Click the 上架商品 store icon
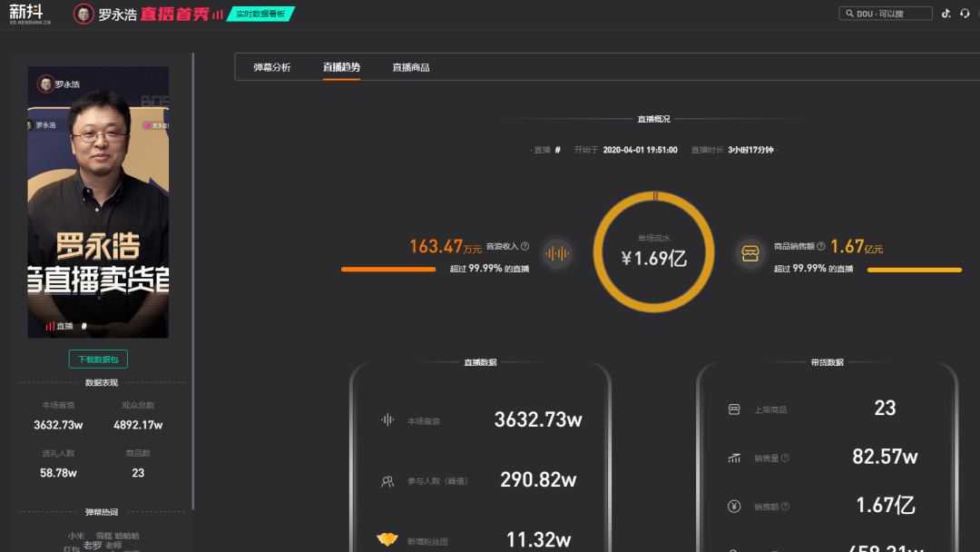 (x=734, y=409)
